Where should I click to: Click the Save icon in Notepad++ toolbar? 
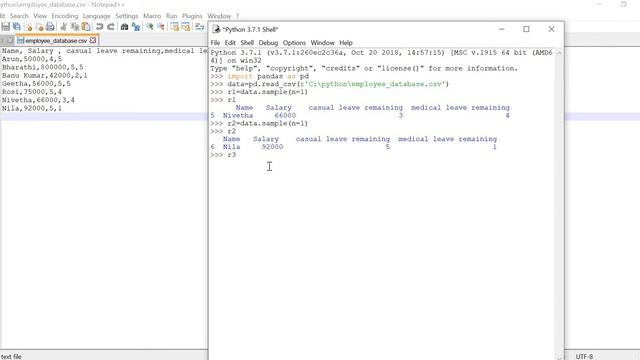click(x=6, y=27)
